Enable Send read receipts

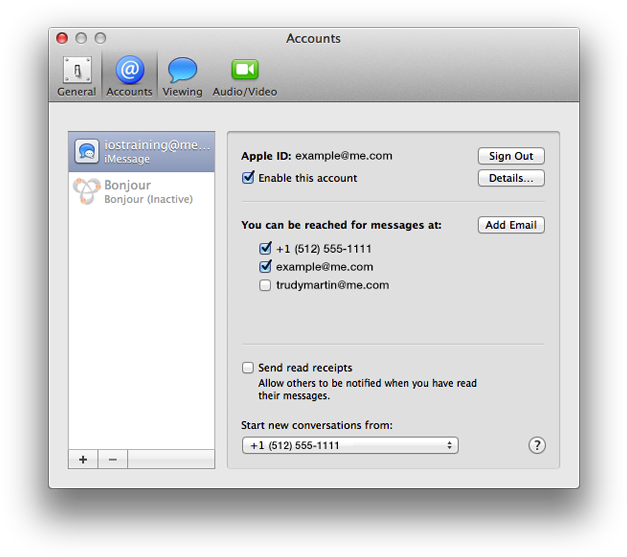[x=248, y=367]
